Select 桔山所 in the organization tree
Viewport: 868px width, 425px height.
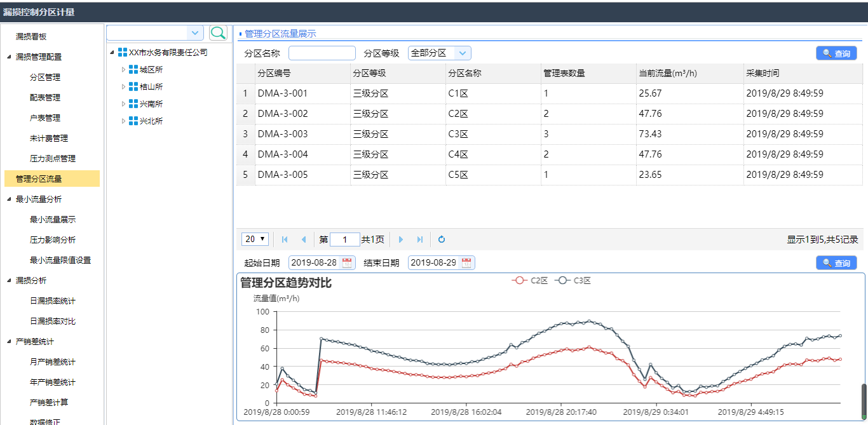coord(151,87)
